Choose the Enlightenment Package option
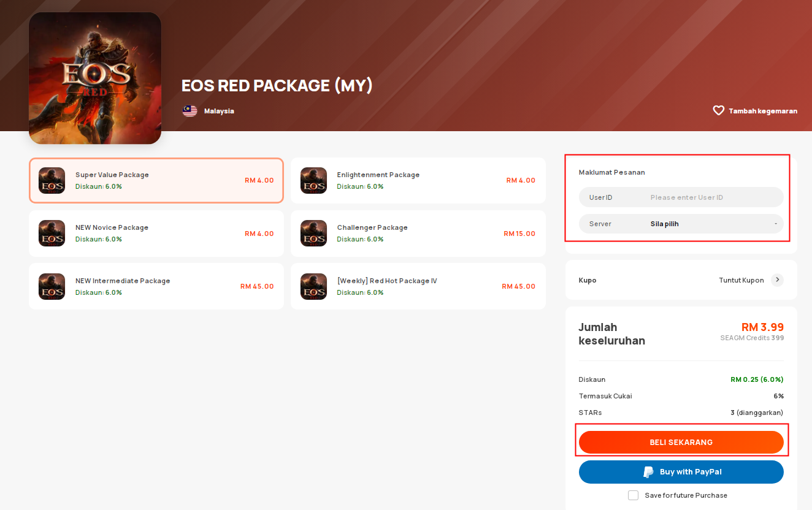812x510 pixels. tap(418, 181)
